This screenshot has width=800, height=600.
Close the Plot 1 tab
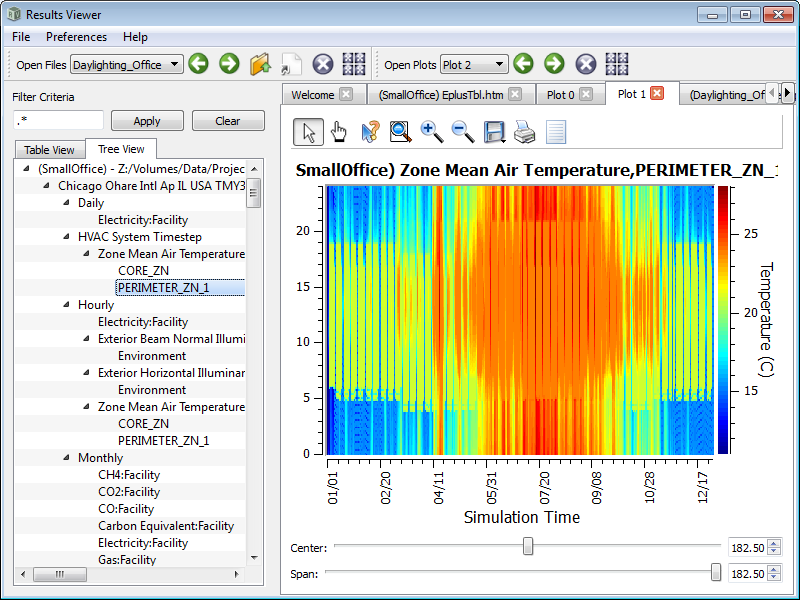coord(658,93)
